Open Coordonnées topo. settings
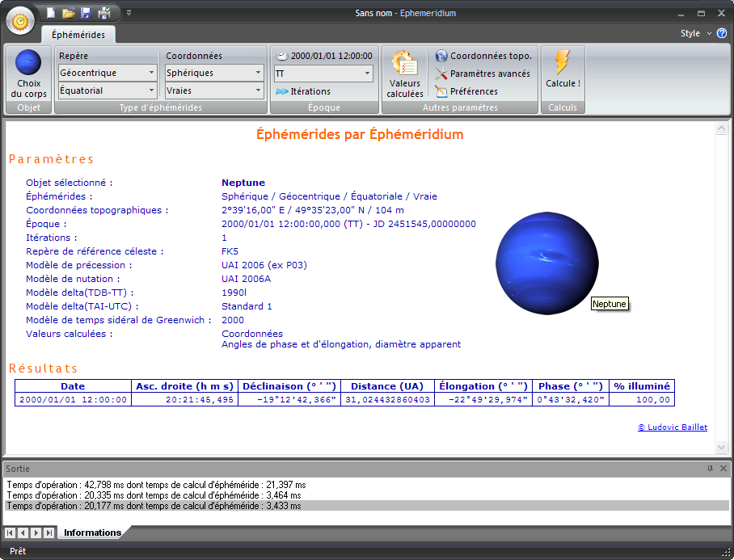This screenshot has width=734, height=560. click(x=483, y=56)
